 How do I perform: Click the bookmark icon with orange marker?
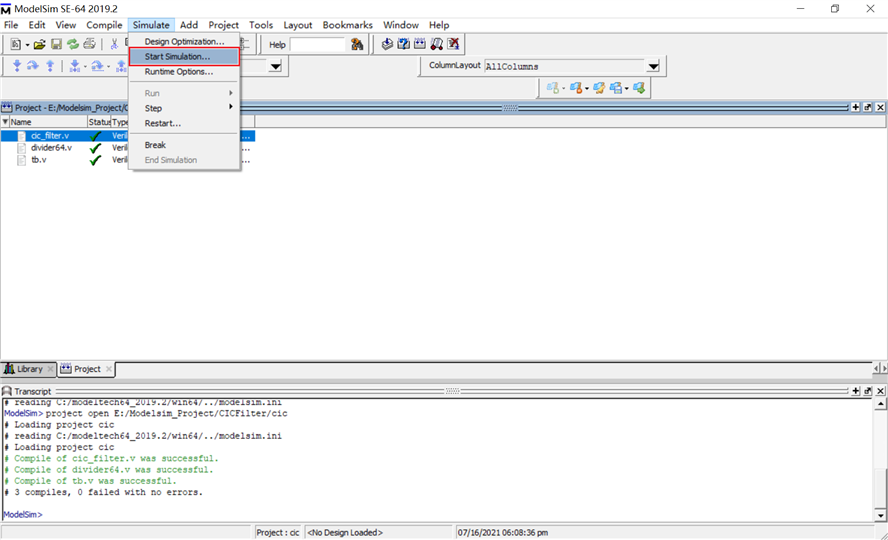point(576,88)
